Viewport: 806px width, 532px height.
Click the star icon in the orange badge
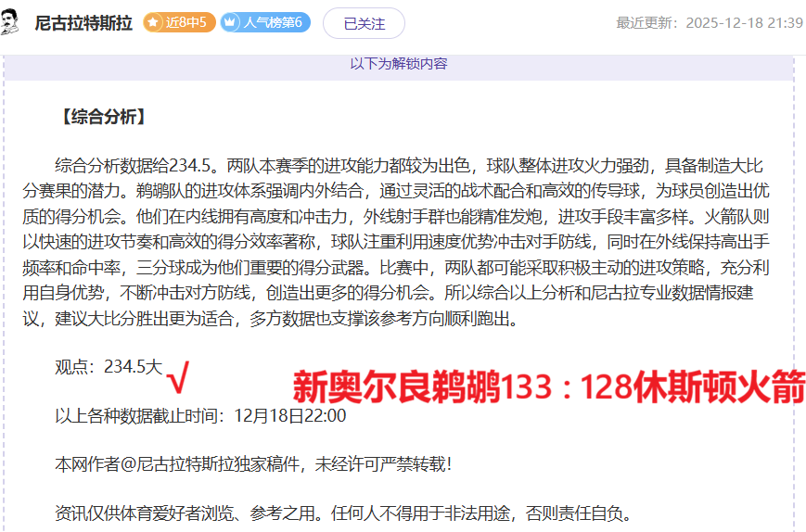pos(154,22)
